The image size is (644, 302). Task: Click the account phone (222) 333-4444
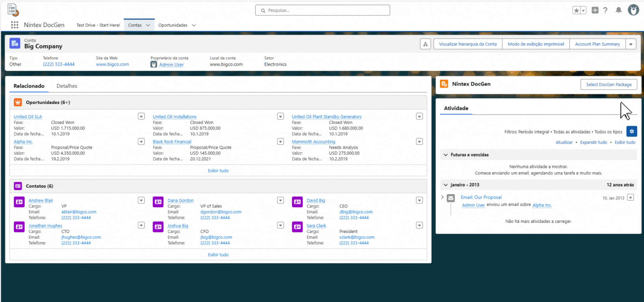click(59, 64)
